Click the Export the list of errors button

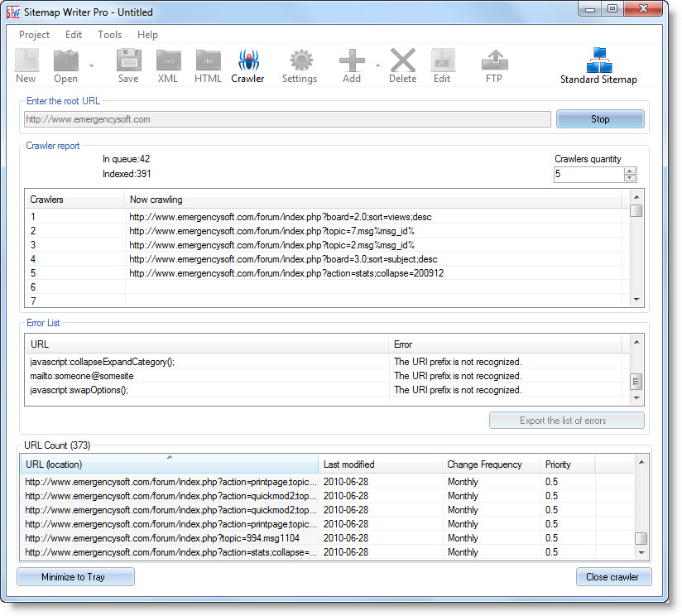[567, 421]
